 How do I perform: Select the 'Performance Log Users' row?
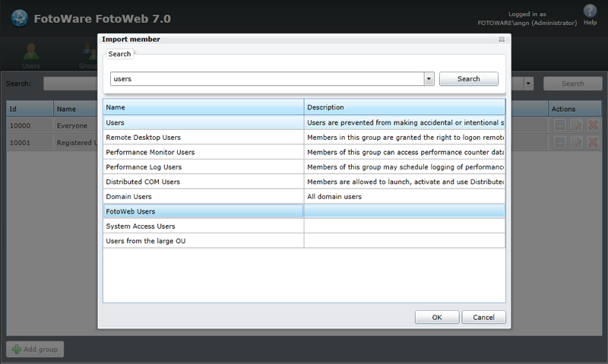point(304,166)
